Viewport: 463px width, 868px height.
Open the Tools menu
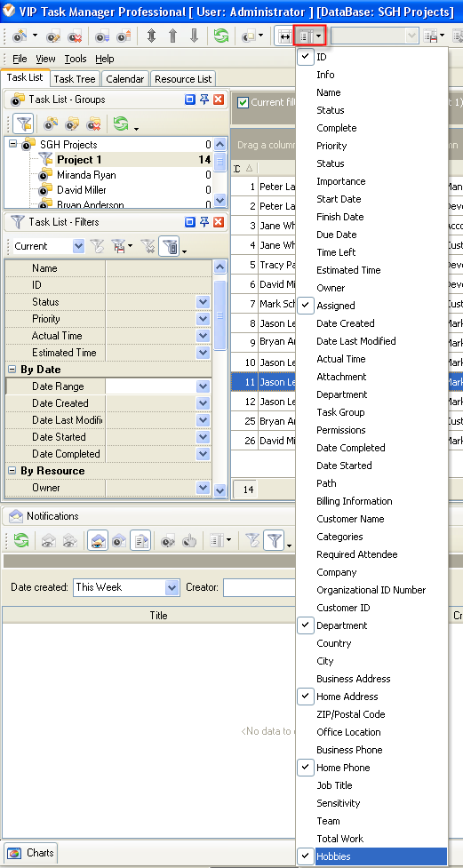pyautogui.click(x=76, y=59)
